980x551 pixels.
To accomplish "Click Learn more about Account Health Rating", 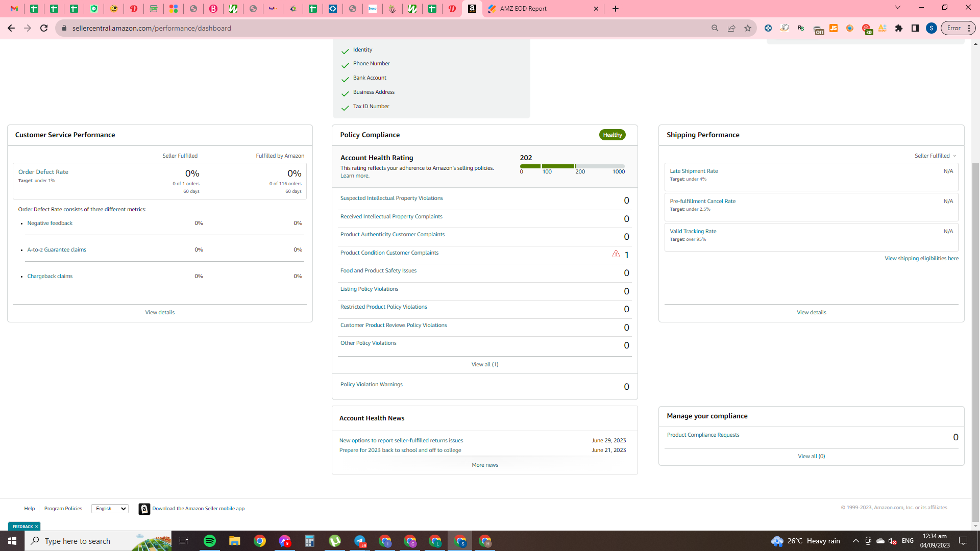I will (355, 176).
